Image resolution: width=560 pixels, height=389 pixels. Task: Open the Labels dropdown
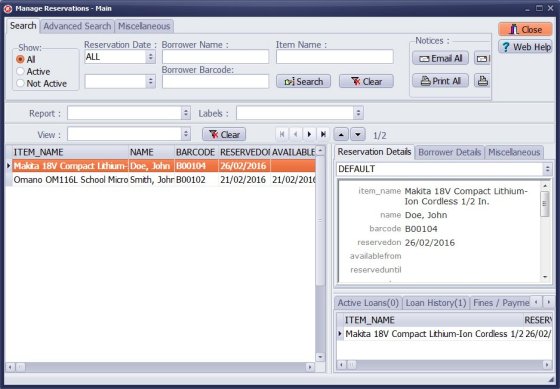(x=359, y=113)
